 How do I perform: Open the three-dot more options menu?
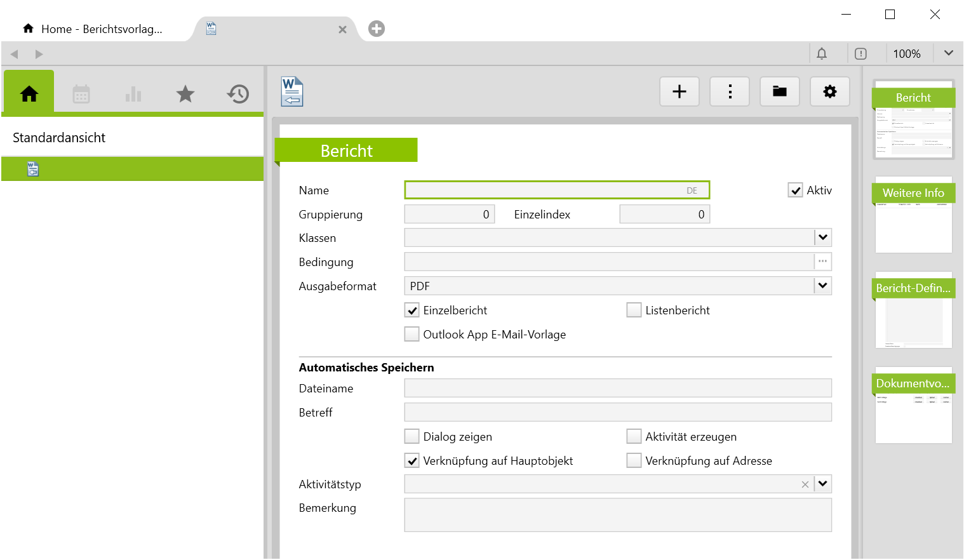click(730, 92)
